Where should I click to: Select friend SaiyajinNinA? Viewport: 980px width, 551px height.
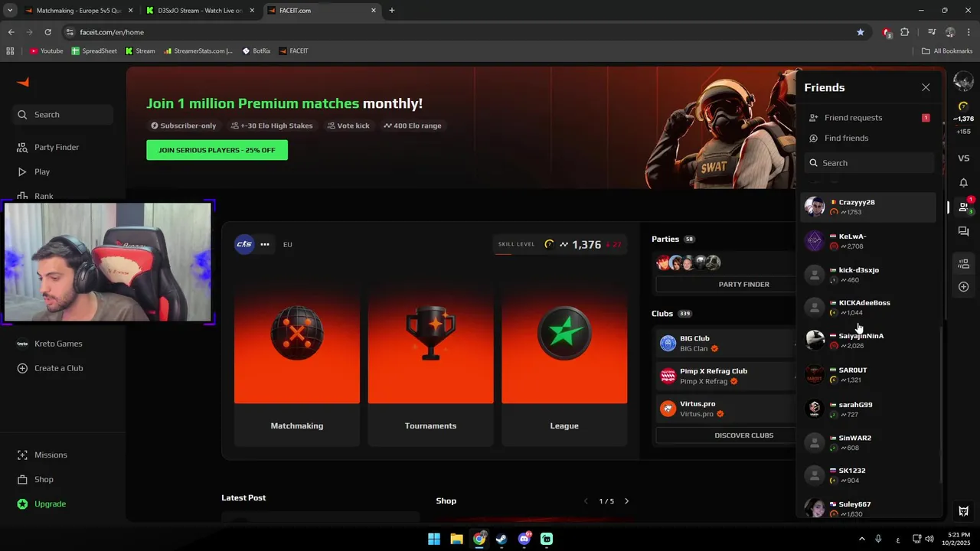(x=868, y=341)
